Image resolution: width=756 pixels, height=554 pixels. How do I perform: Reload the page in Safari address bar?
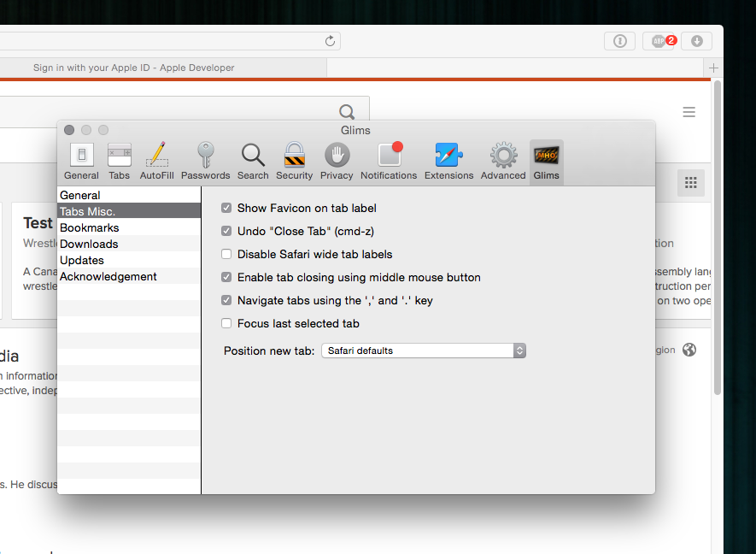tap(330, 41)
